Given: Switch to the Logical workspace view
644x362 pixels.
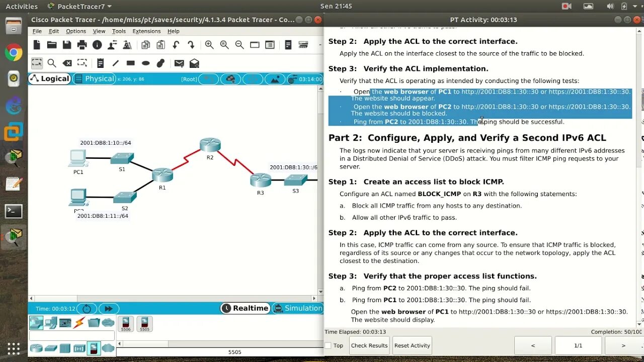Looking at the screenshot, I should [49, 78].
